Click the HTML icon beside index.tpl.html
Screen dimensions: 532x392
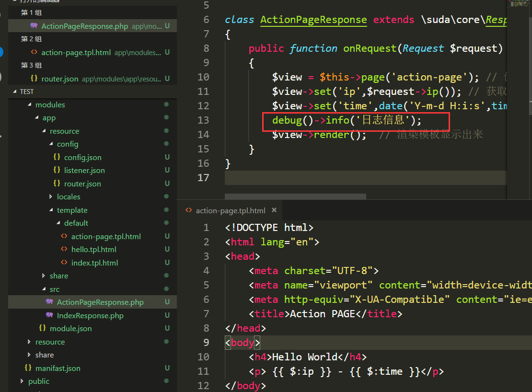tap(64, 263)
